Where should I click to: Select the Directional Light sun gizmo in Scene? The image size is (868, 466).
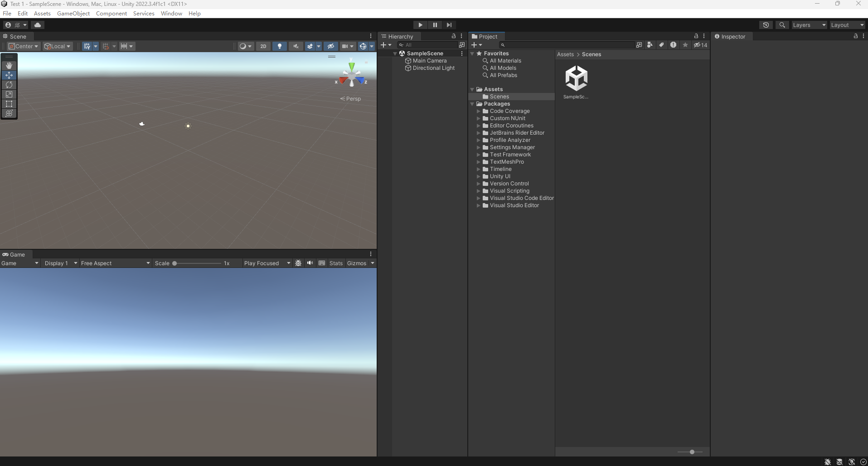[188, 126]
